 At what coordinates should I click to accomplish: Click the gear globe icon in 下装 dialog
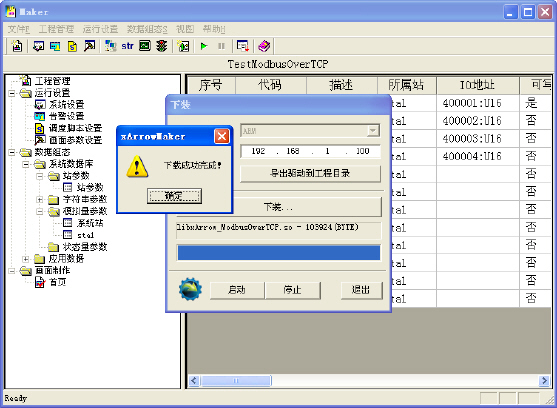pyautogui.click(x=190, y=289)
